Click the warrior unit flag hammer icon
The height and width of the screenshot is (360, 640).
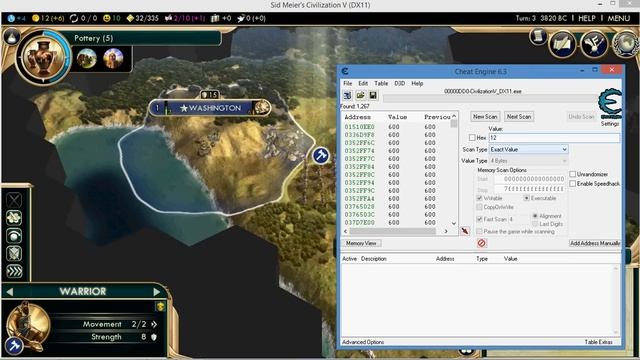[14, 346]
